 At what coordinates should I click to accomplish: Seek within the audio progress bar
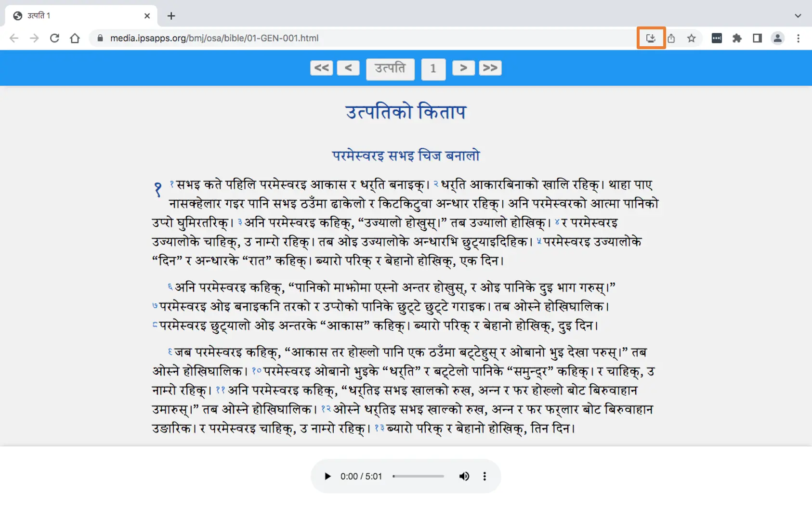coord(418,476)
